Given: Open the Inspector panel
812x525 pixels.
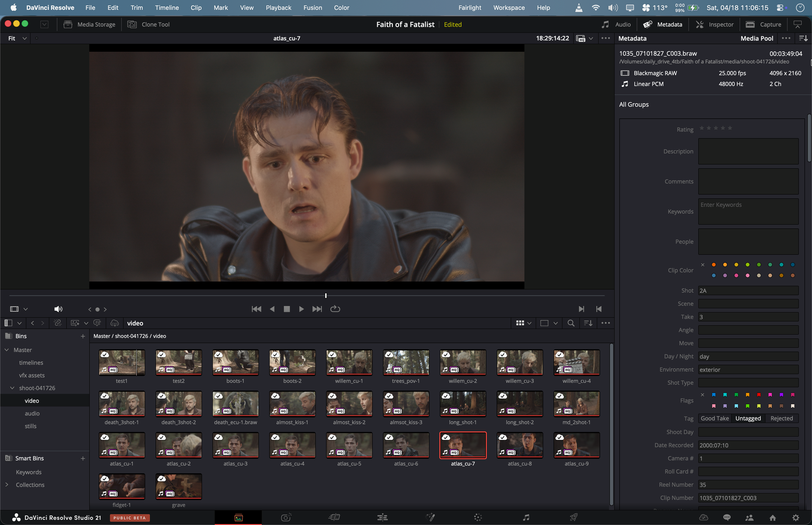Looking at the screenshot, I should tap(715, 25).
